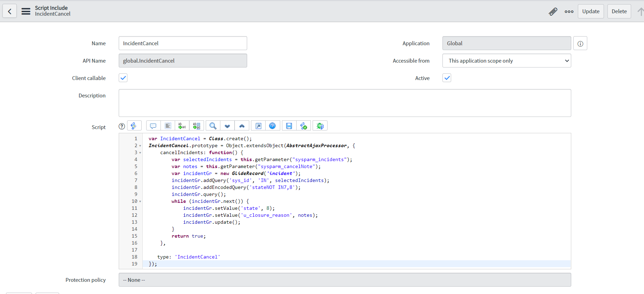Click the Replace toolbar icon
Viewport: 644px width, 294px height.
[182, 126]
